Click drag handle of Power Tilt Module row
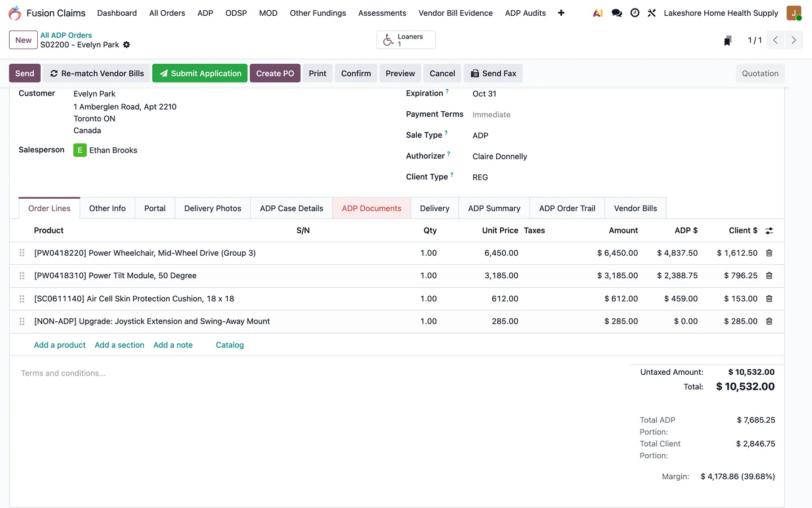 22,275
